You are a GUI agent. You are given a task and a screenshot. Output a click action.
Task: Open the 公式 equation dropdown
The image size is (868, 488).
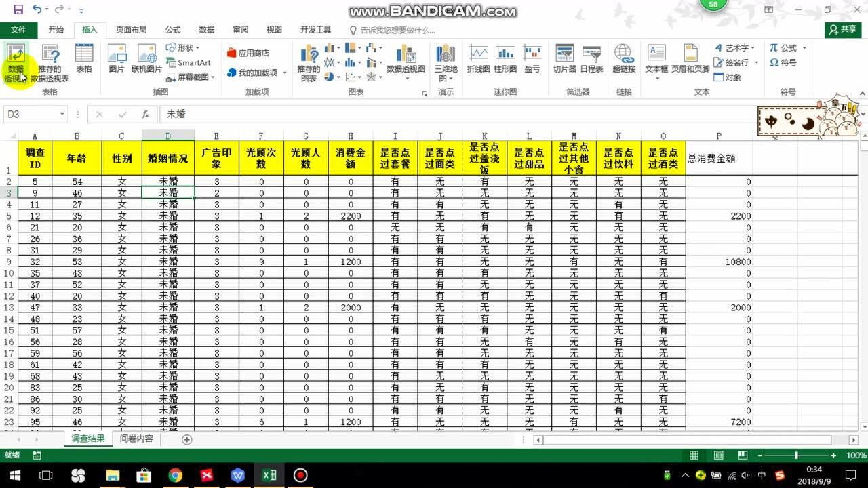tap(788, 47)
